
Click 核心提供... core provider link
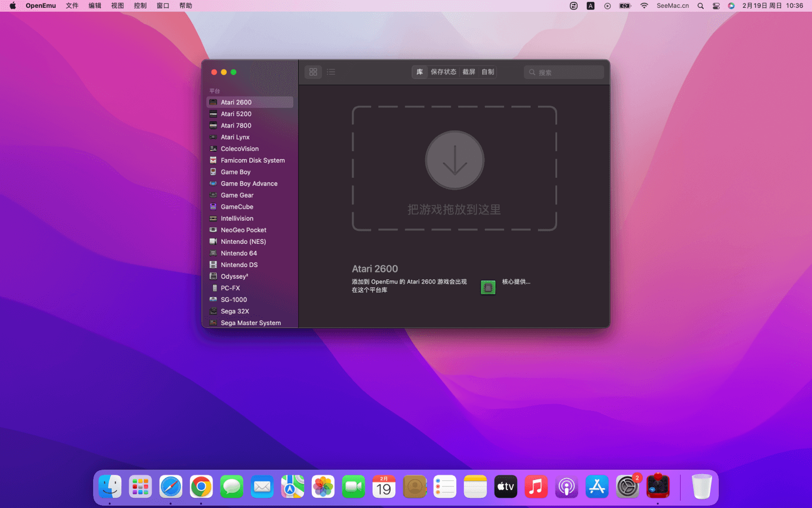pos(517,282)
